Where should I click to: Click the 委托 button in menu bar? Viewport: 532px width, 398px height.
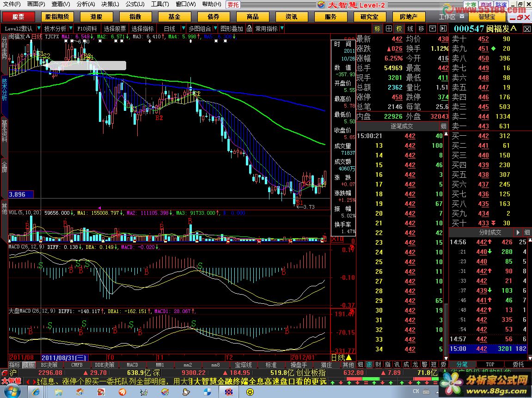pos(233,5)
